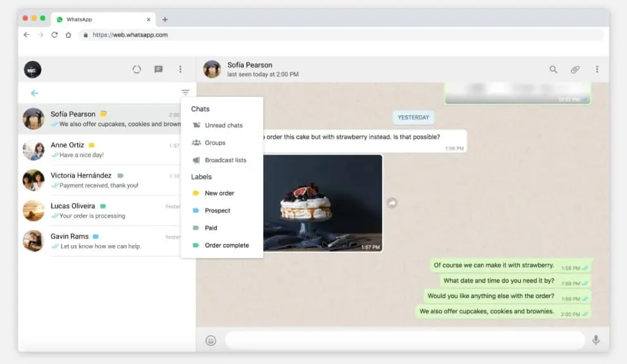Click the label tag beside Victoria Hernández
This screenshot has height=364, width=627.
click(120, 176)
